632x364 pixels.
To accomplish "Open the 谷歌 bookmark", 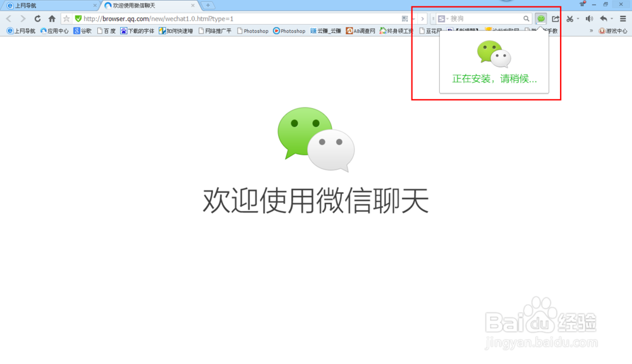I will point(83,30).
